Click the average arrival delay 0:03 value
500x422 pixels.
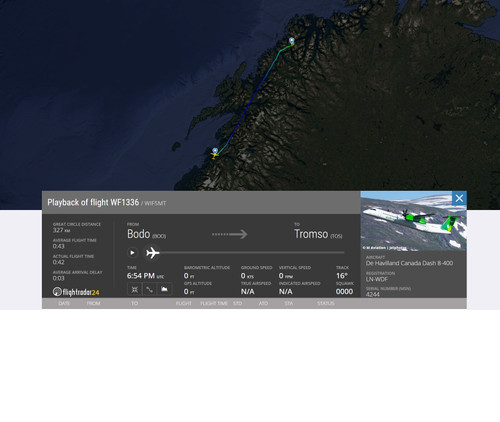(58, 278)
